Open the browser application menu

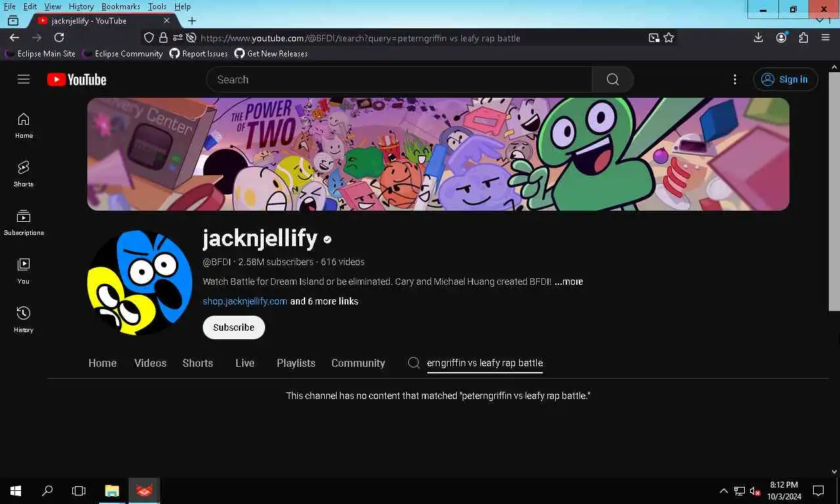click(826, 38)
